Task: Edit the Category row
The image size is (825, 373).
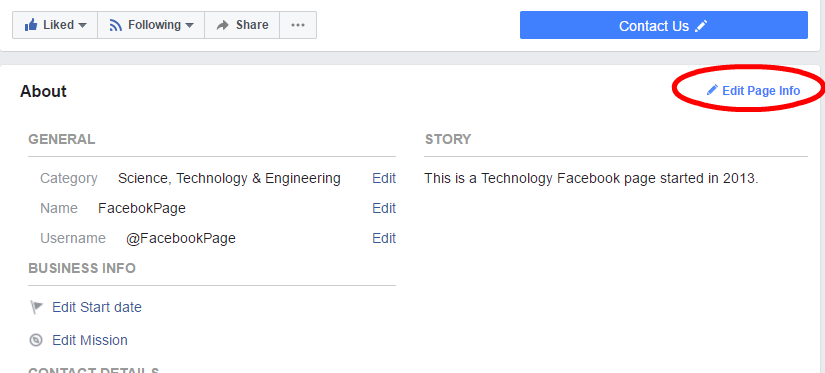Action: point(384,178)
